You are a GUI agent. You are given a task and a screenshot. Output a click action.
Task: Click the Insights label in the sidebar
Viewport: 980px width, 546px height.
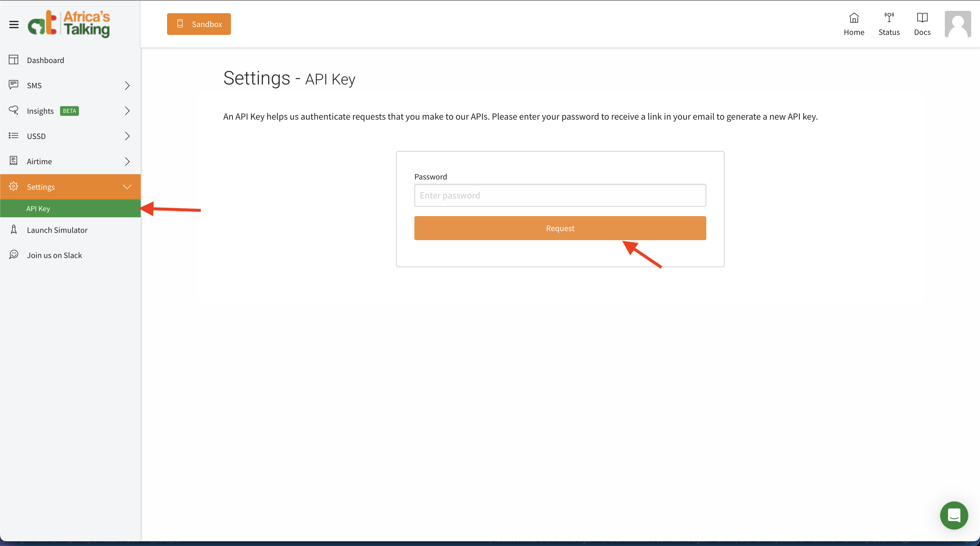click(40, 111)
